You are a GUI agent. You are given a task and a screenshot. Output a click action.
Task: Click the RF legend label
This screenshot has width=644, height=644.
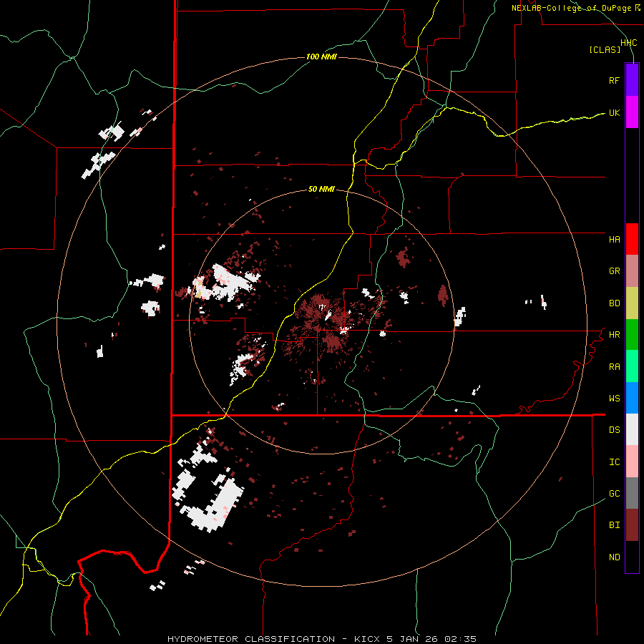click(614, 80)
